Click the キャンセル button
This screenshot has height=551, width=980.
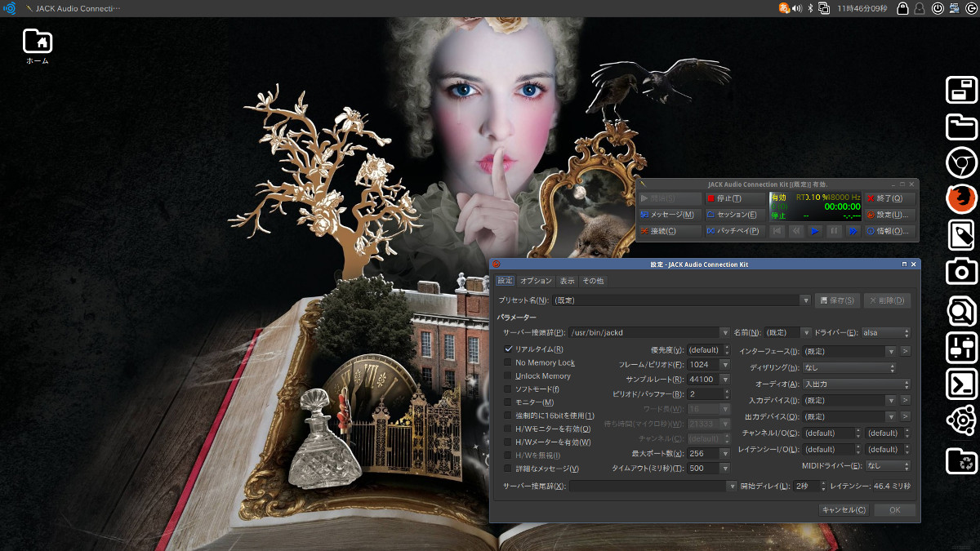tap(844, 510)
